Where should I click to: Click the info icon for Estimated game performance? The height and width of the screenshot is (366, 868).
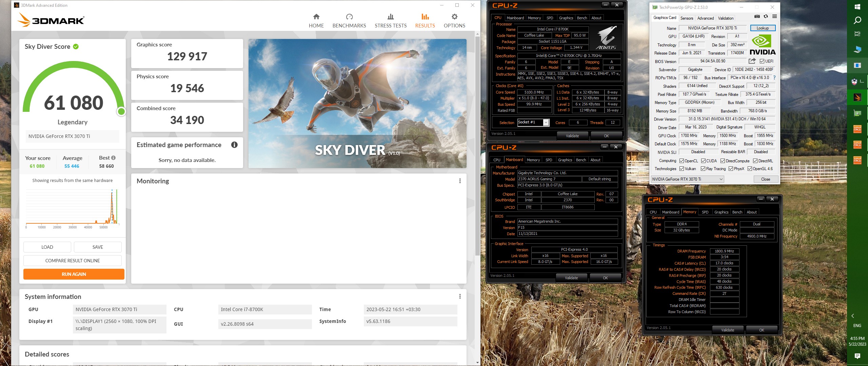click(x=234, y=145)
